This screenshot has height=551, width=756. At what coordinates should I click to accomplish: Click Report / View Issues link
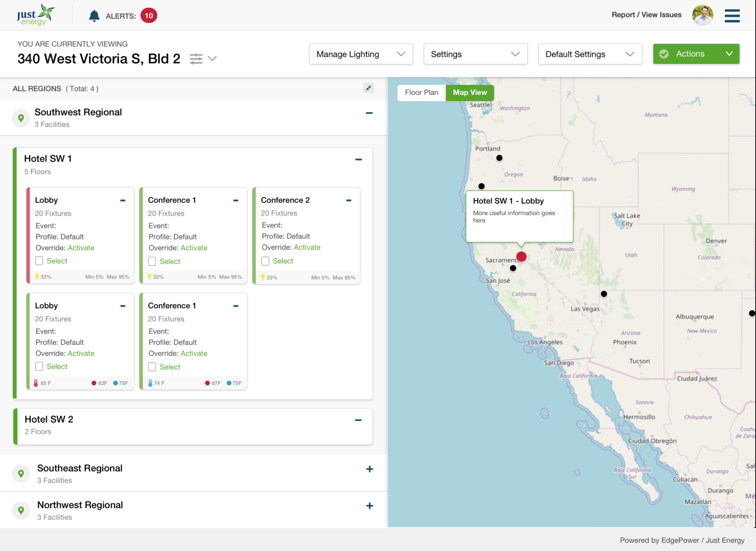tap(646, 15)
